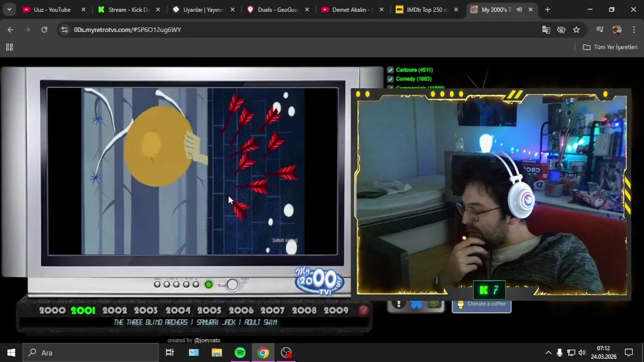The image size is (644, 362).
Task: Open the media control icon in toolbar
Action: (600, 30)
